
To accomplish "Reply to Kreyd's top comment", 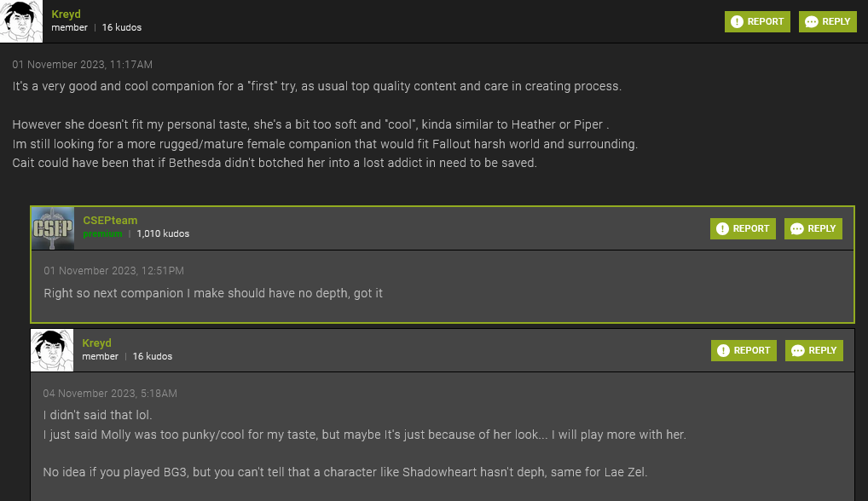I will pyautogui.click(x=828, y=21).
